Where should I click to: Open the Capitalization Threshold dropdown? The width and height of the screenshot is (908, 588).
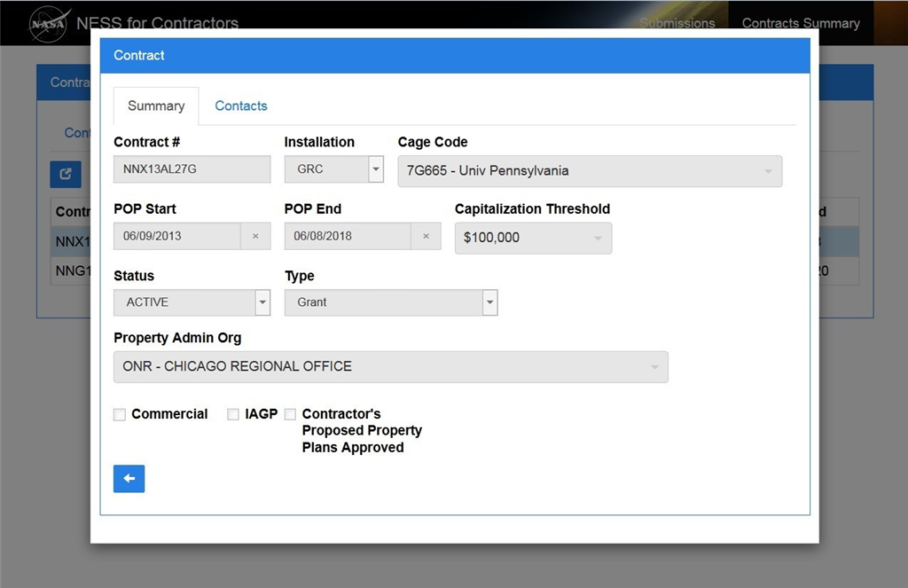click(533, 238)
